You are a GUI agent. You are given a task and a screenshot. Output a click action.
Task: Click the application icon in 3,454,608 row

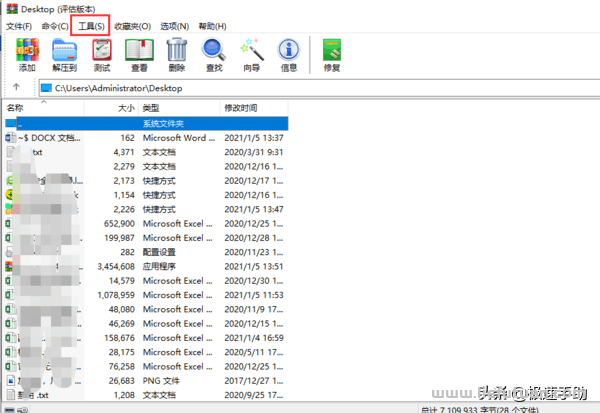(x=9, y=266)
